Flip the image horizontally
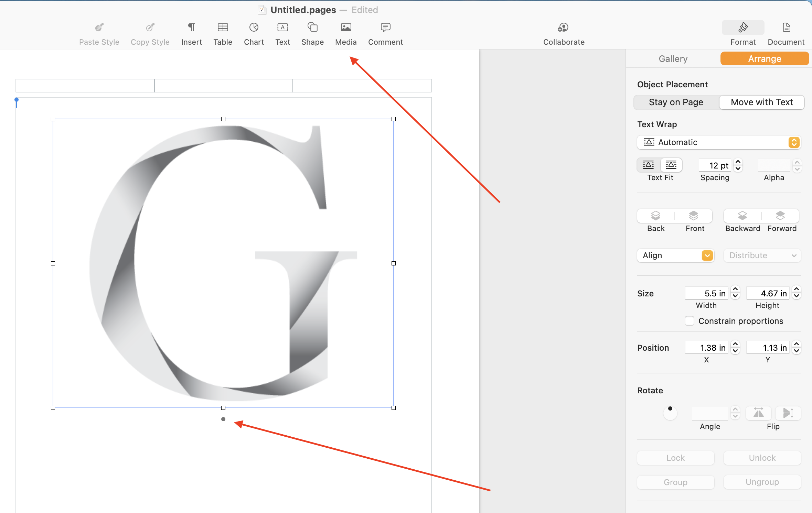This screenshot has height=513, width=812. click(758, 413)
